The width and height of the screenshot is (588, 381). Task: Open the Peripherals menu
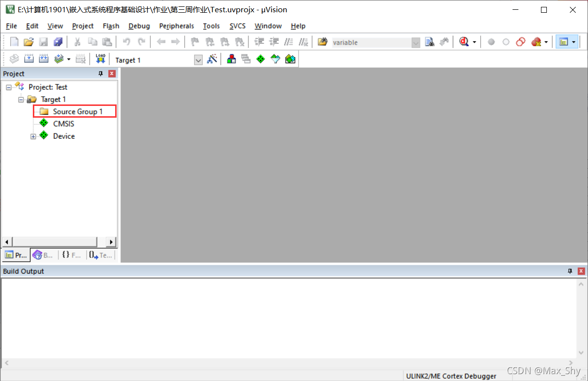[176, 26]
